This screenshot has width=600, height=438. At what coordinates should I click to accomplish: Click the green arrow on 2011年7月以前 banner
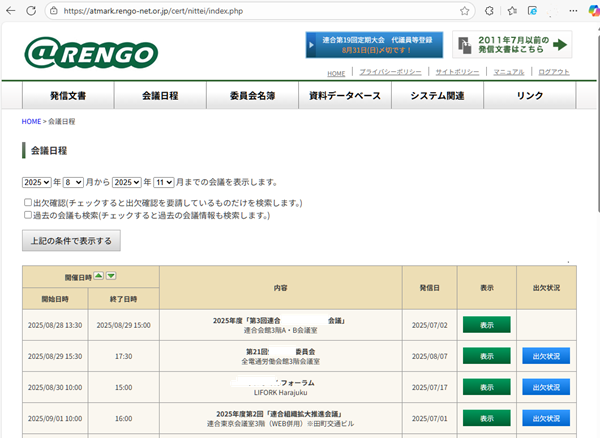click(x=560, y=45)
